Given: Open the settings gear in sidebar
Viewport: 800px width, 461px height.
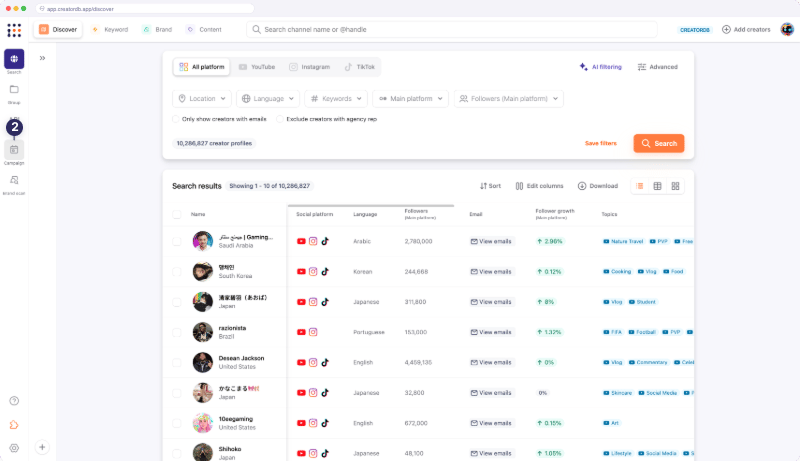Looking at the screenshot, I should [x=14, y=448].
